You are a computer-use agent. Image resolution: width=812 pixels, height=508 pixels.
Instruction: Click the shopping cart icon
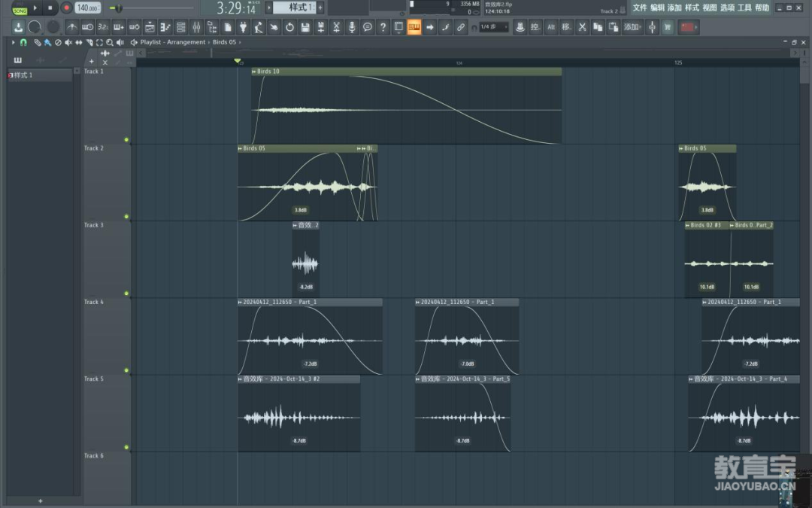pyautogui.click(x=668, y=27)
